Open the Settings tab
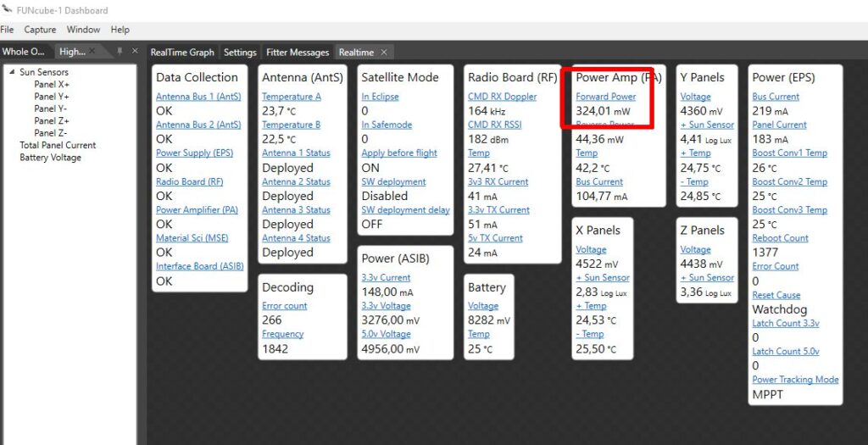868x445 pixels. (240, 53)
